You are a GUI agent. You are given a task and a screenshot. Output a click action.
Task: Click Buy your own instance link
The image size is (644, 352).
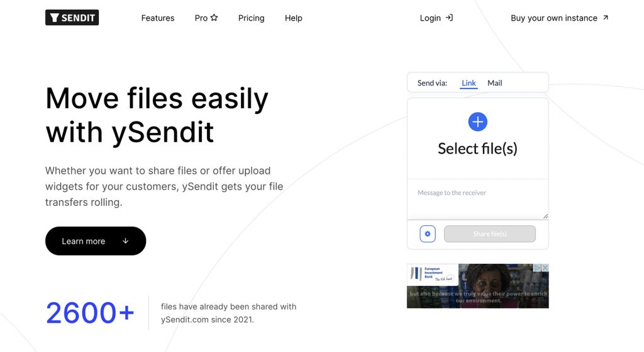click(554, 18)
